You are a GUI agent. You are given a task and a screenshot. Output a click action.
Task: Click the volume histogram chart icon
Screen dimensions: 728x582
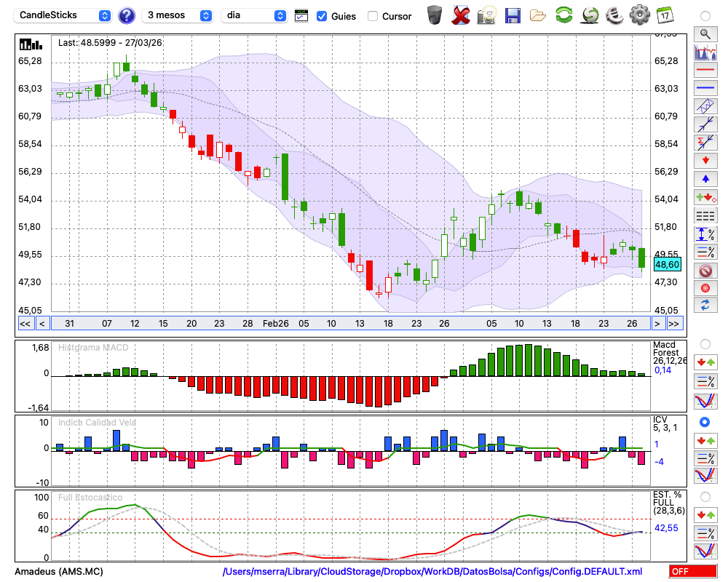click(705, 52)
